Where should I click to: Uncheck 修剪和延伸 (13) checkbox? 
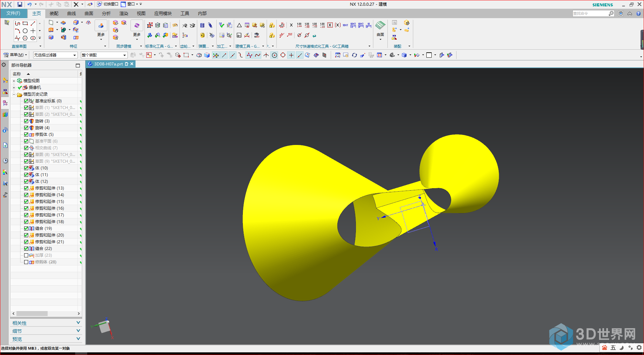pyautogui.click(x=26, y=188)
